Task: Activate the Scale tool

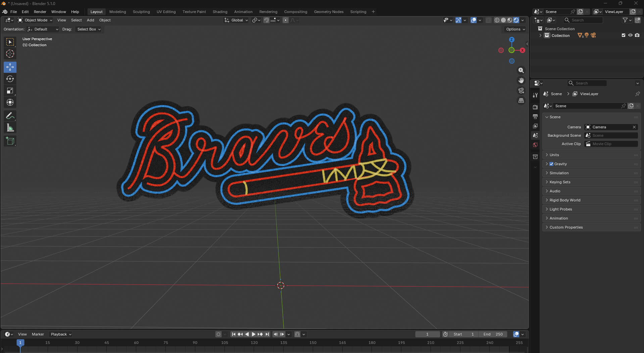Action: click(10, 91)
